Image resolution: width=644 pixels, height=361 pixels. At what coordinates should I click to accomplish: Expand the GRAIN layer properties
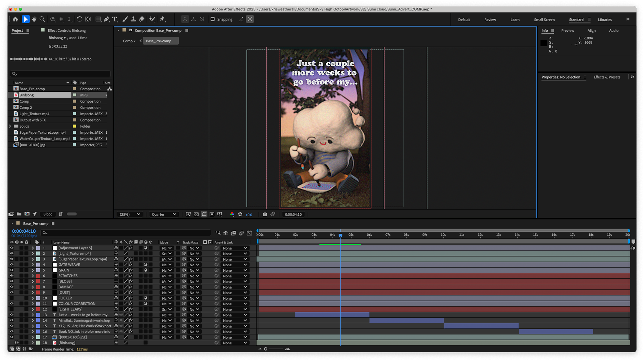point(33,270)
